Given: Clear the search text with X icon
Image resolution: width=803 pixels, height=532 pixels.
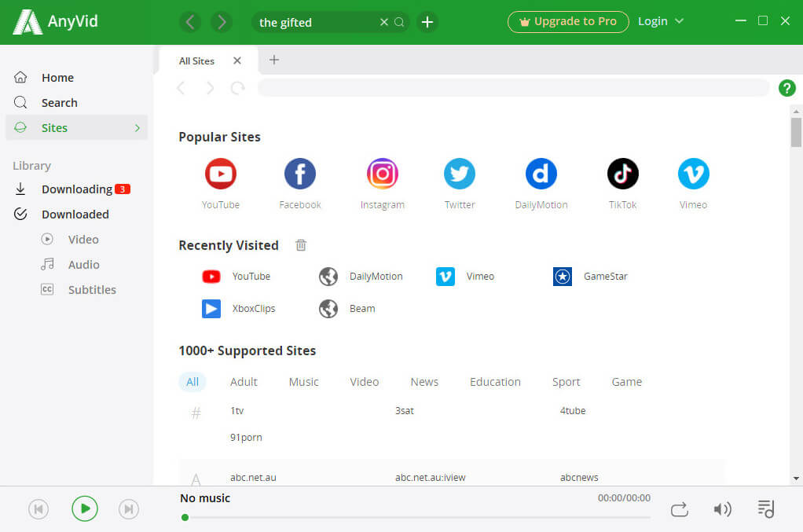Looking at the screenshot, I should click(383, 22).
